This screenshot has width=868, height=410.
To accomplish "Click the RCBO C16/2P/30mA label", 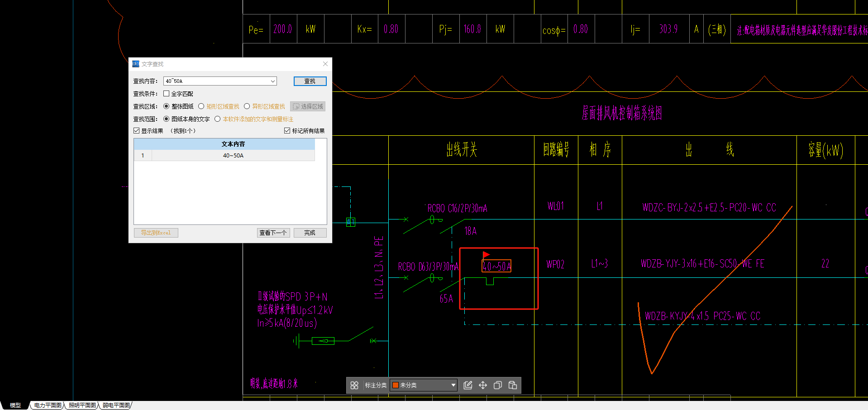I will [457, 208].
